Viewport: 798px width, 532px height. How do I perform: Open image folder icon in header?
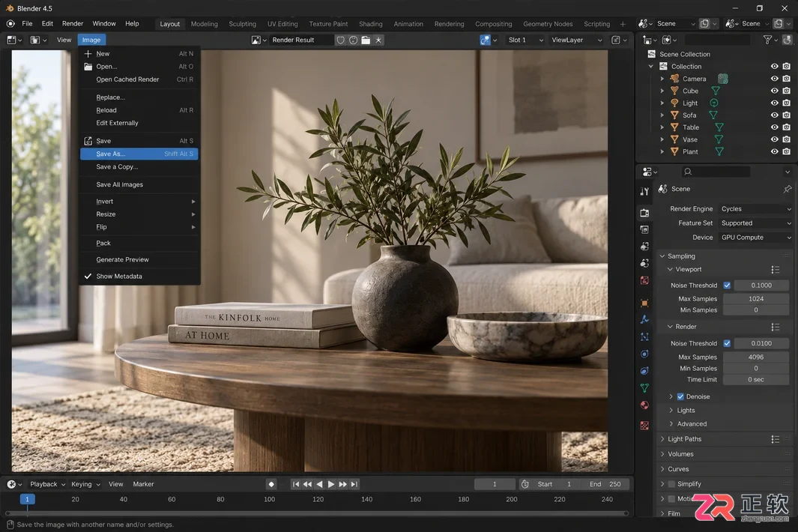click(x=366, y=40)
